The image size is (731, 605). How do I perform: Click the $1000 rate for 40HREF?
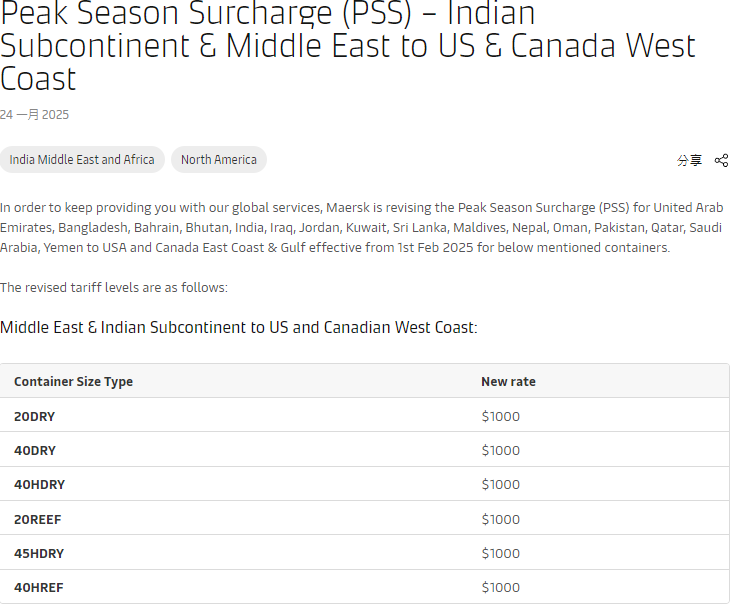501,588
